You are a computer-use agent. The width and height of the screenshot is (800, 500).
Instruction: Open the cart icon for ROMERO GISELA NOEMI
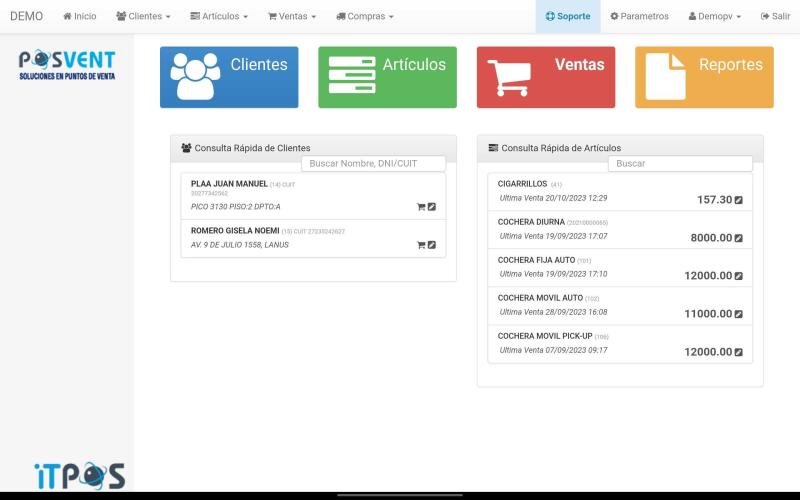pos(421,245)
